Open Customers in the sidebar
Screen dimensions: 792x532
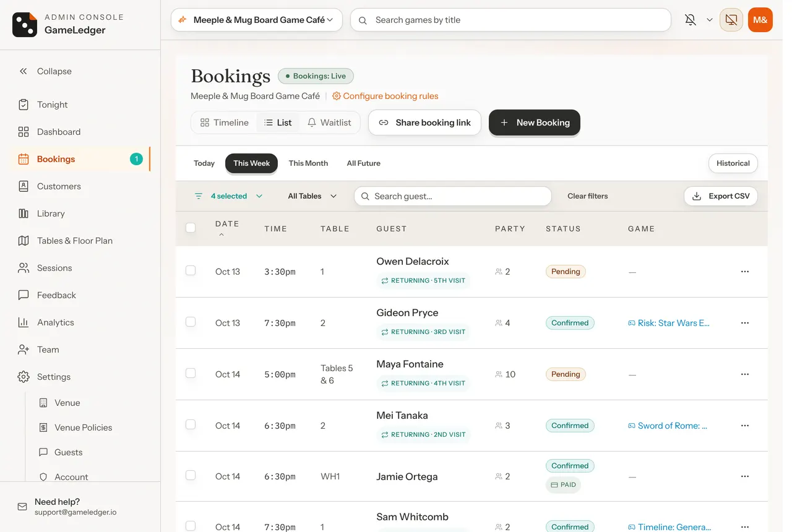tap(80, 186)
